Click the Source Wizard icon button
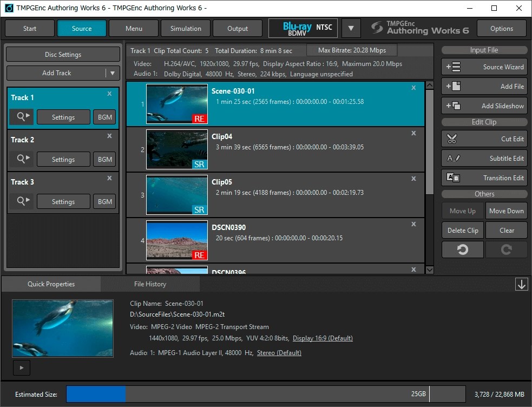Viewport: 532px width, 407px height. tap(453, 67)
